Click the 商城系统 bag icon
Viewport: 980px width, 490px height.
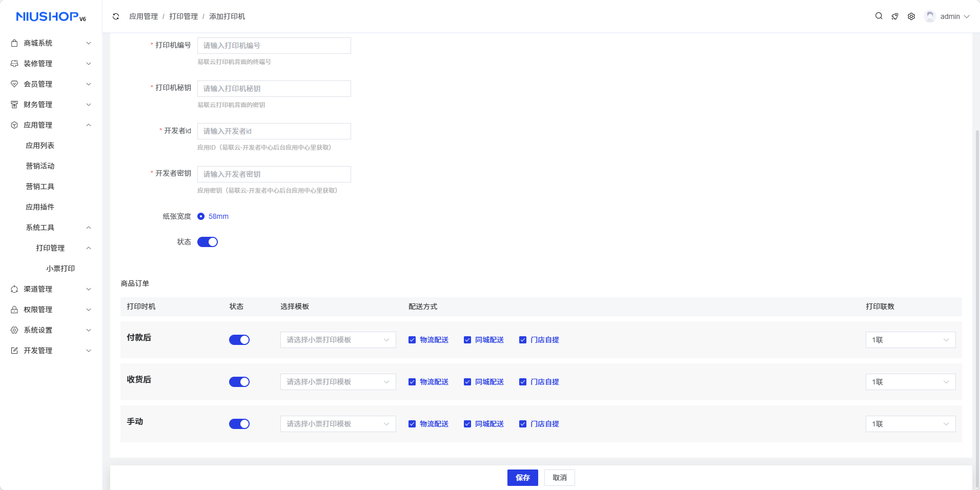point(14,43)
